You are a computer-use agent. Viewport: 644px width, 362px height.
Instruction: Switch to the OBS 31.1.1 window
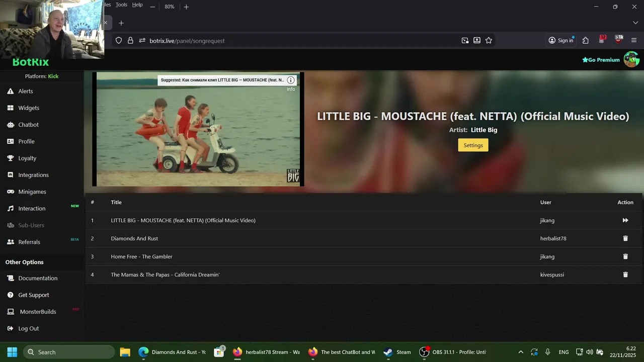(x=453, y=352)
